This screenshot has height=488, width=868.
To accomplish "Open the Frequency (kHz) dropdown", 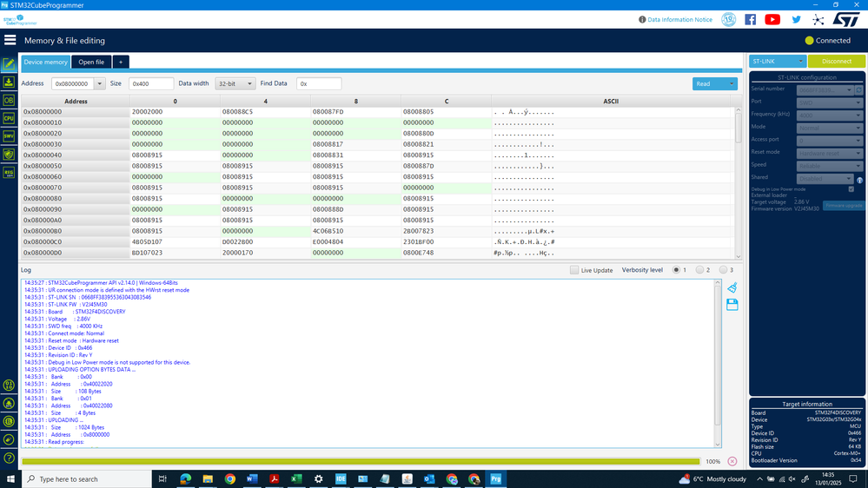I will tap(829, 115).
